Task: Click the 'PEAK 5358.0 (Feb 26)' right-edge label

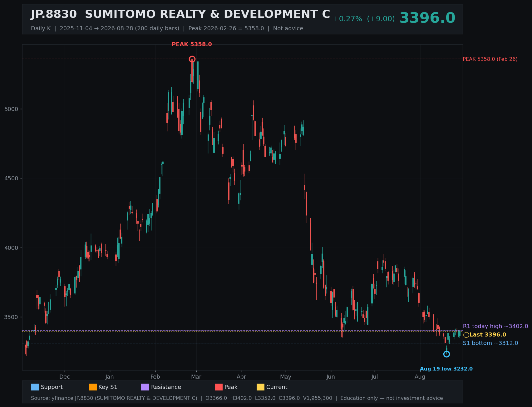Action: coord(490,59)
